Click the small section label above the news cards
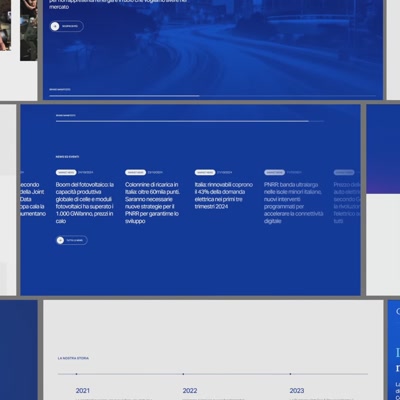The height and width of the screenshot is (400, 400). pyautogui.click(x=67, y=157)
